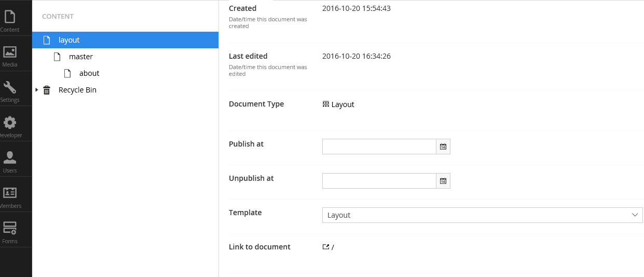Viewport: 644px width, 277px height.
Task: Open the Media section icon
Action: 10,52
